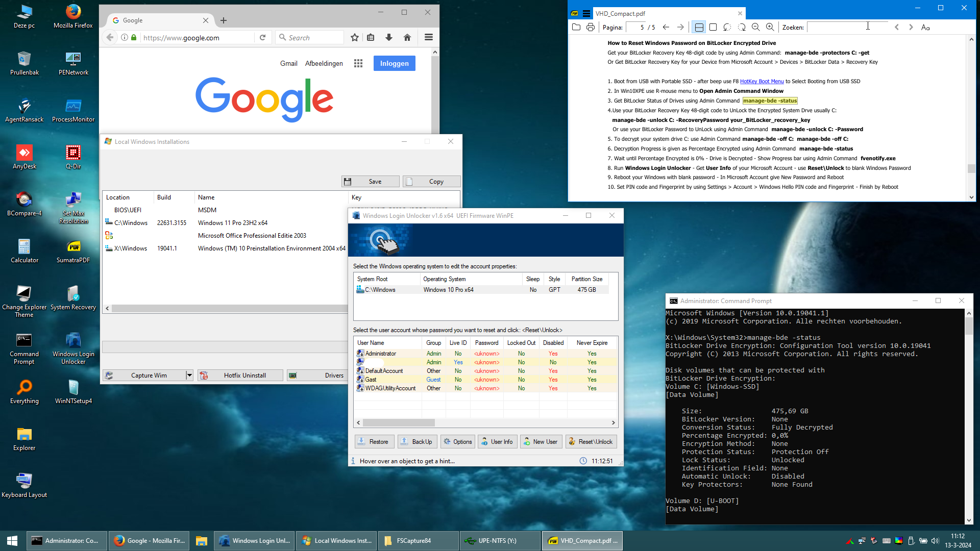The height and width of the screenshot is (551, 980).
Task: Launch the AnyDesk desktop shortcut
Action: click(24, 157)
